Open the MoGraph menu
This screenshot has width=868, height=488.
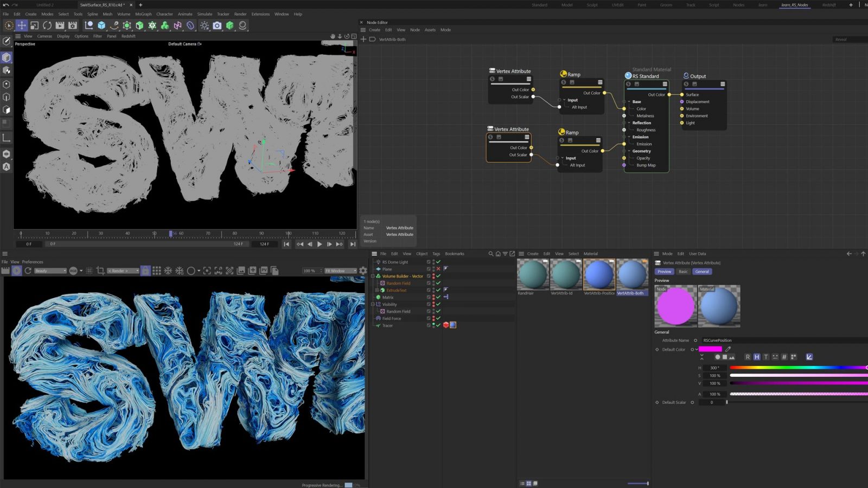tap(143, 14)
